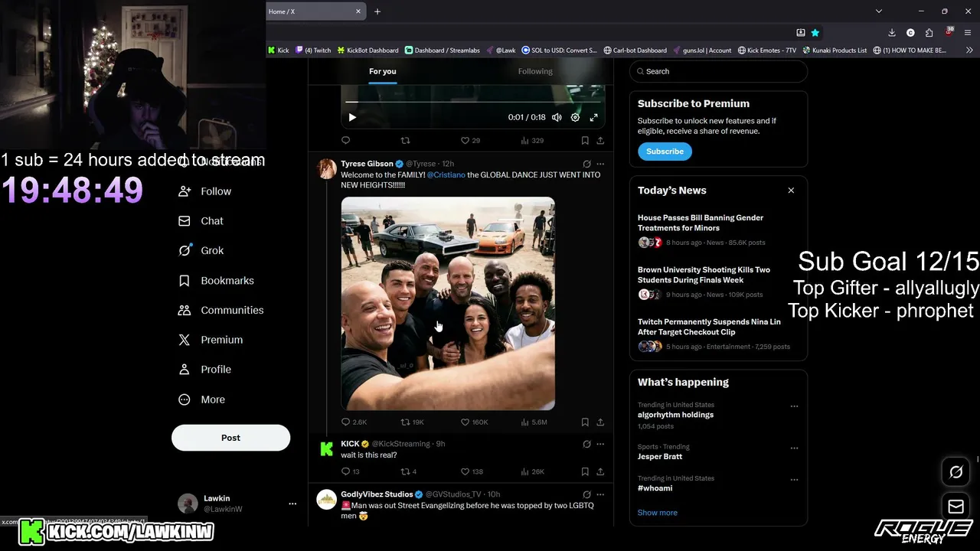Open Profile in the sidebar
This screenshot has height=551, width=980.
(x=204, y=369)
